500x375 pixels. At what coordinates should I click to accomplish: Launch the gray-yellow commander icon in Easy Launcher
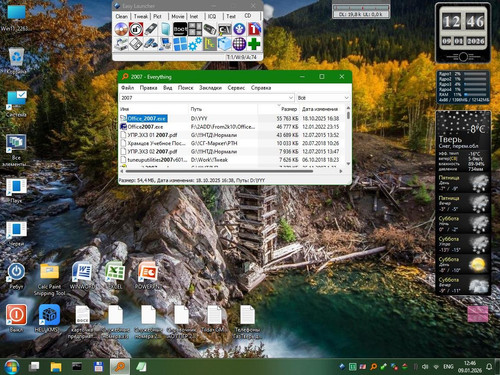click(210, 44)
